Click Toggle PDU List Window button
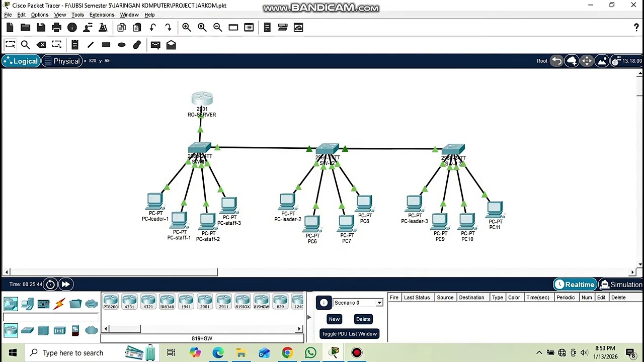644x362 pixels. coord(349,334)
